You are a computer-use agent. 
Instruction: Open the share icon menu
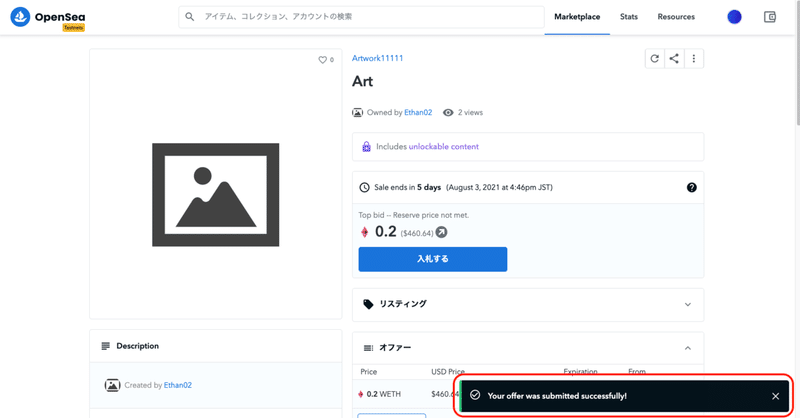tap(674, 59)
